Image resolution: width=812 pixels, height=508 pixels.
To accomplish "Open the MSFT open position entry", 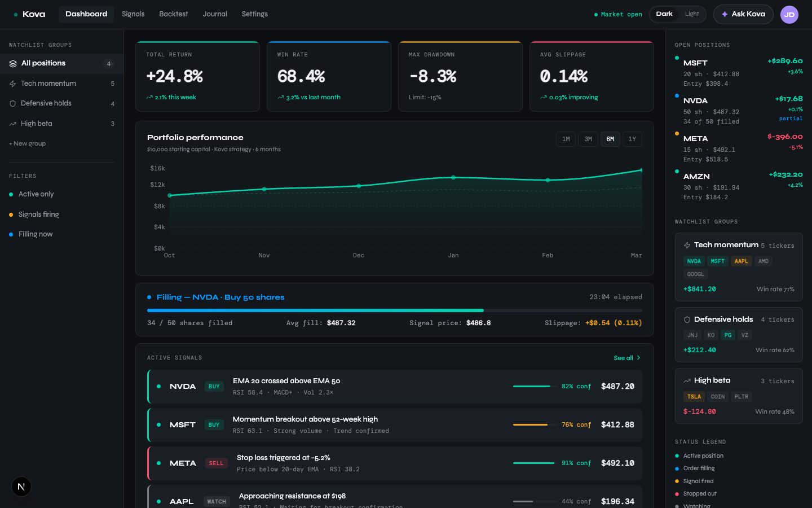I will click(739, 73).
